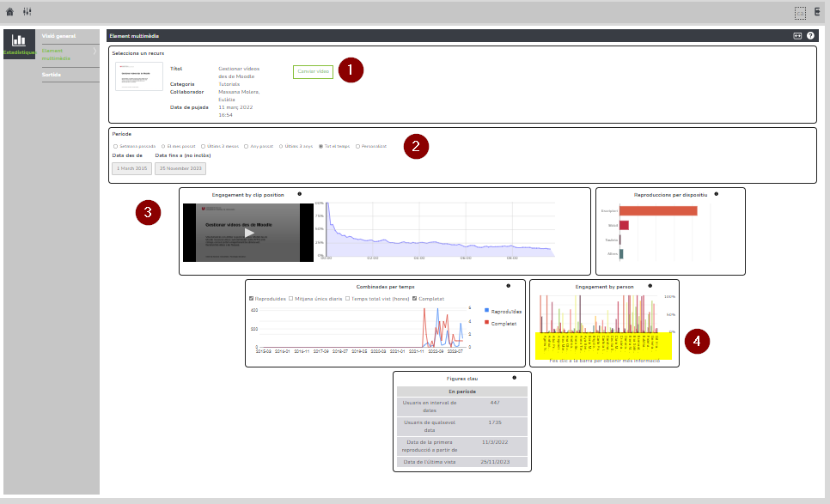Viewport: 830px width, 504px height.
Task: Click the 'Massana Molera' collaborator name
Action: pos(239,92)
